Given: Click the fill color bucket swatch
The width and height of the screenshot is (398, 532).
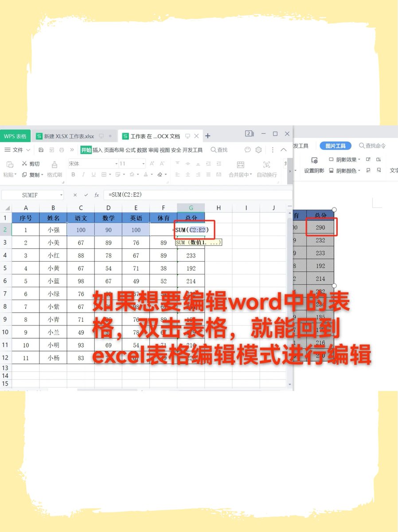Looking at the screenshot, I should tap(132, 175).
